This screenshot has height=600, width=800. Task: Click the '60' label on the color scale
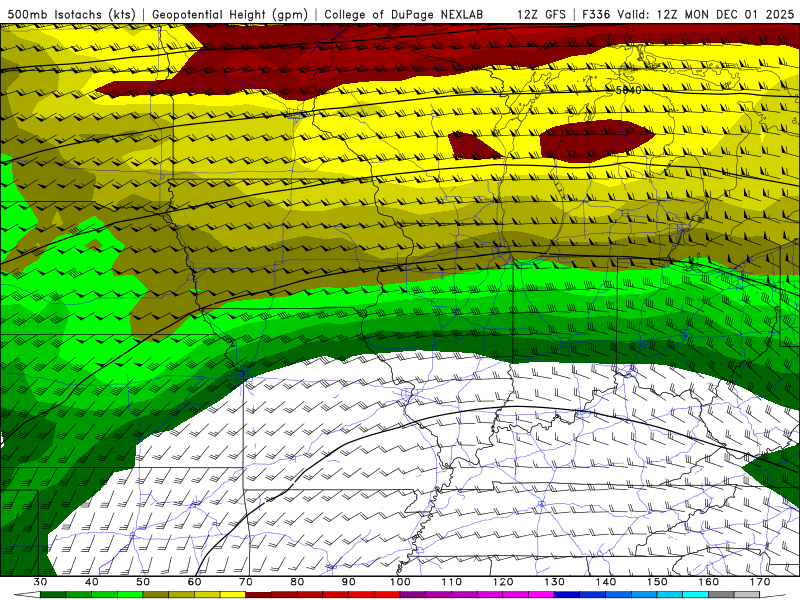pos(194,582)
